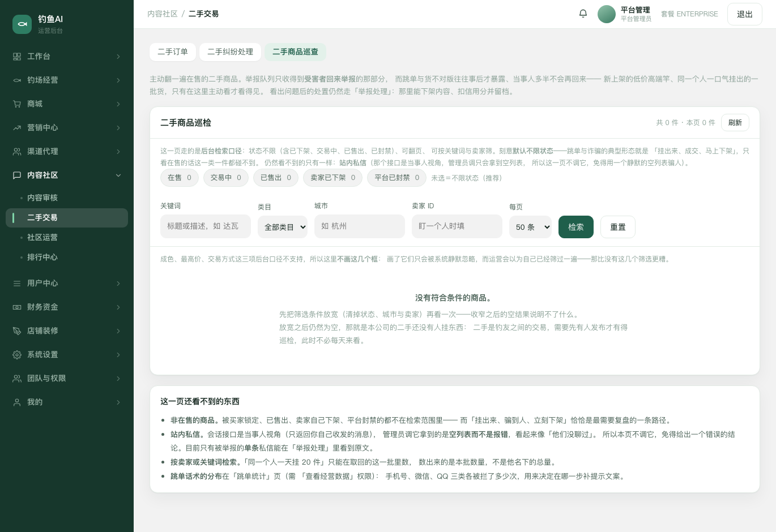
Task: Open the 50 条 per-page dropdown
Action: (530, 227)
